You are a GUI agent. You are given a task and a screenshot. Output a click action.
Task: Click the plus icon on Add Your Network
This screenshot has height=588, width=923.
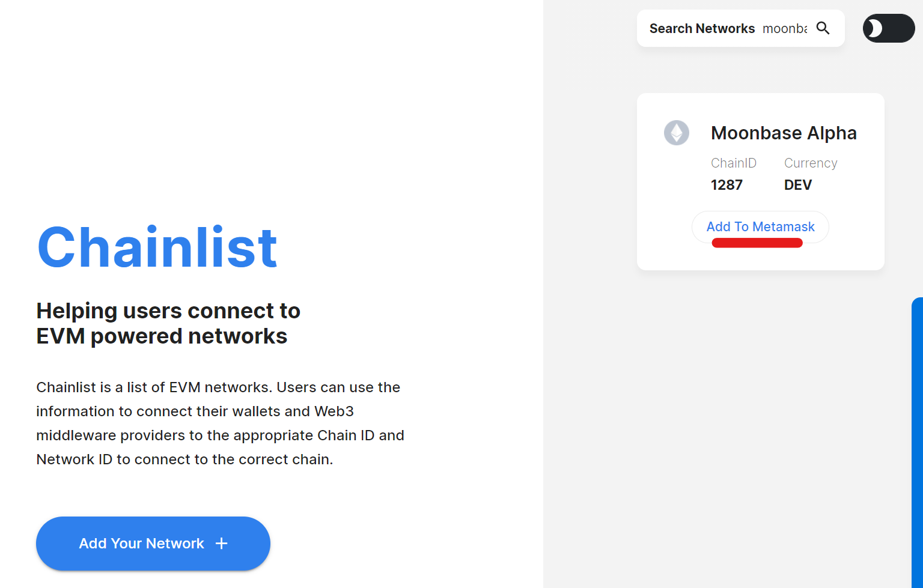[x=222, y=544]
